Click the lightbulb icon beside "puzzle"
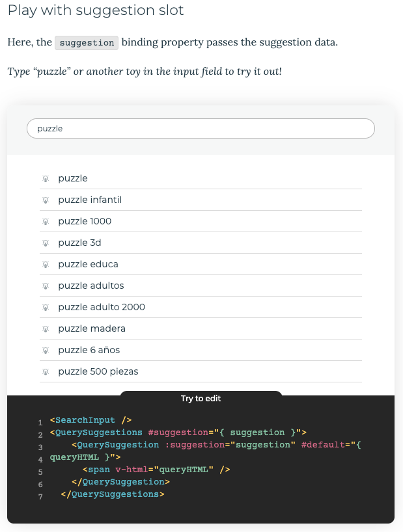This screenshot has width=403, height=532. (46, 178)
